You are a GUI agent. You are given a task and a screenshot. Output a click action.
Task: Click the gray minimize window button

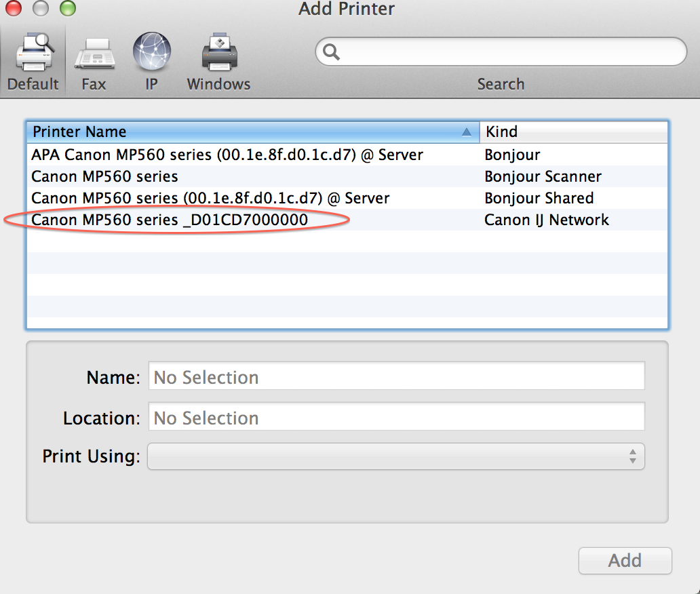(x=41, y=7)
